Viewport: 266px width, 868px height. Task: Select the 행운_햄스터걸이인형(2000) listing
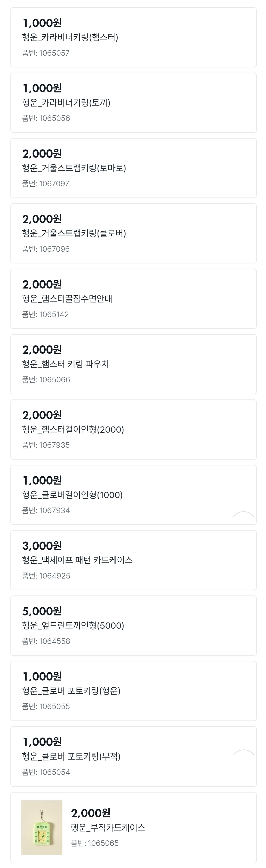(x=73, y=430)
